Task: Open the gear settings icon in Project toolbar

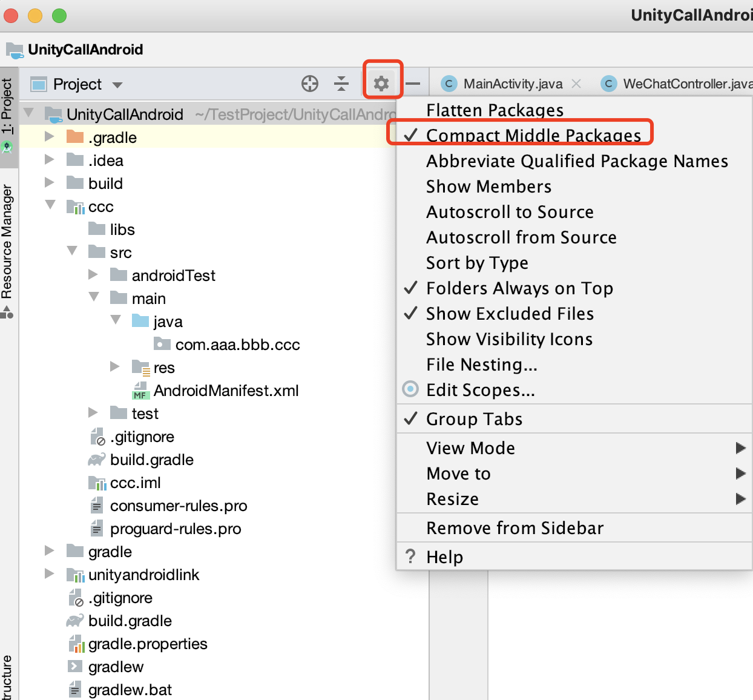Action: click(381, 83)
